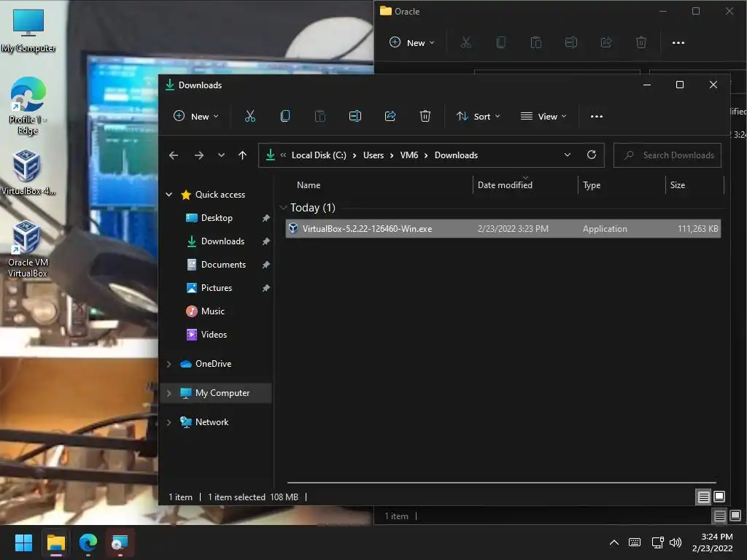Select the Oracle VM VirtualBox desktop shortcut
This screenshot has height=560, width=747.
(x=28, y=249)
